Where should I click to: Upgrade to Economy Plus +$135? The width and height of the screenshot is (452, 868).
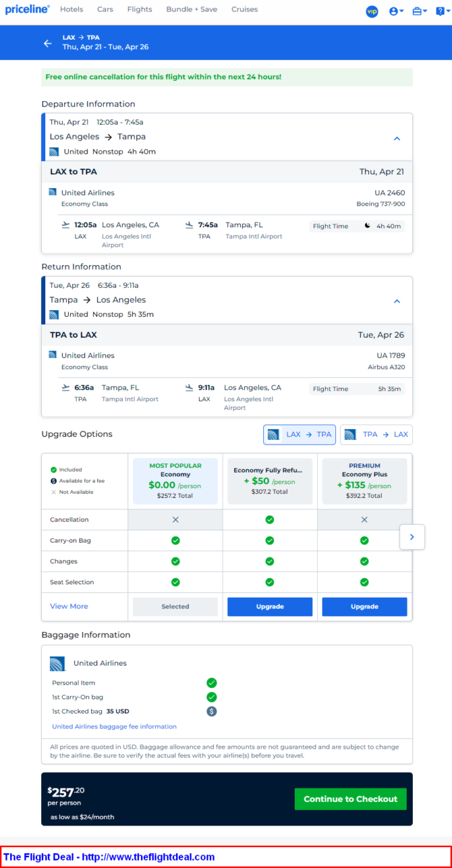point(364,607)
